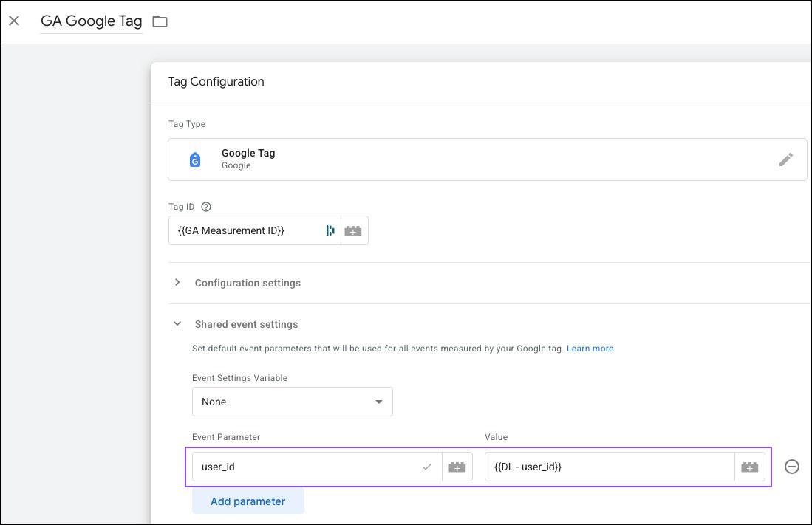
Task: Select the Google Tag type card
Action: 488,159
